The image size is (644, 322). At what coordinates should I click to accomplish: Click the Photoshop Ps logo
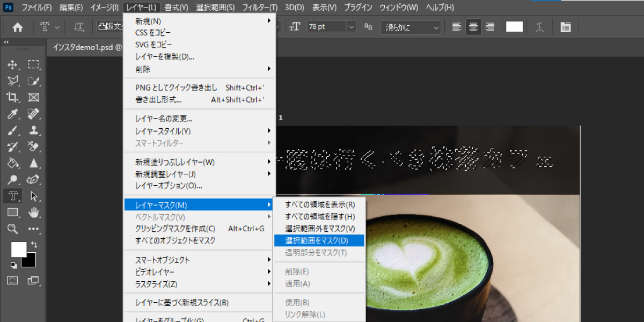(x=9, y=8)
